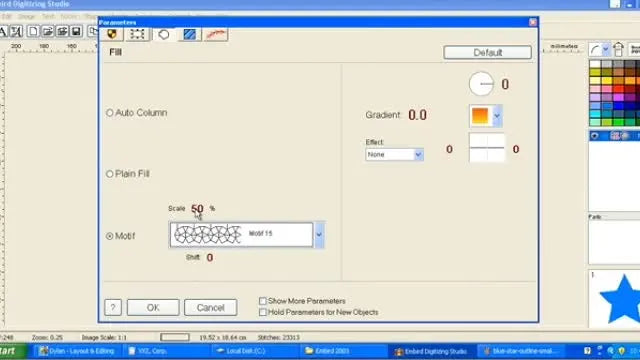Click the Scale value 50
Screen dimensions: 640x360
(x=197, y=209)
